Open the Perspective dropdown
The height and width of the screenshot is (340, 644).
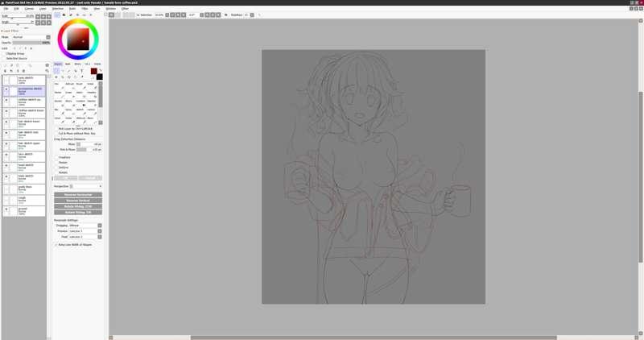point(86,186)
